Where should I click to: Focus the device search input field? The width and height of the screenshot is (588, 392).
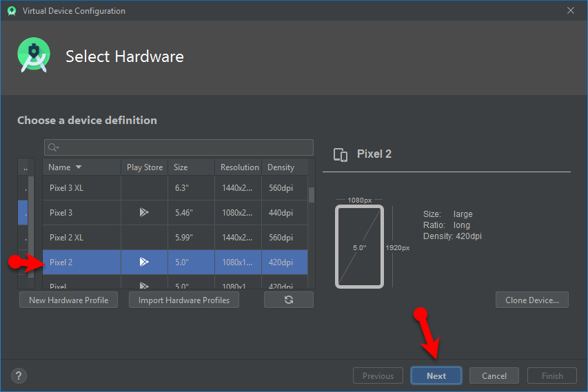[x=183, y=147]
